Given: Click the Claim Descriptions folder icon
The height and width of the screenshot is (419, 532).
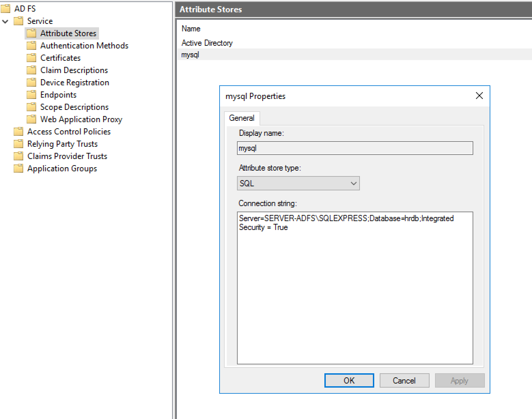Looking at the screenshot, I should click(31, 70).
